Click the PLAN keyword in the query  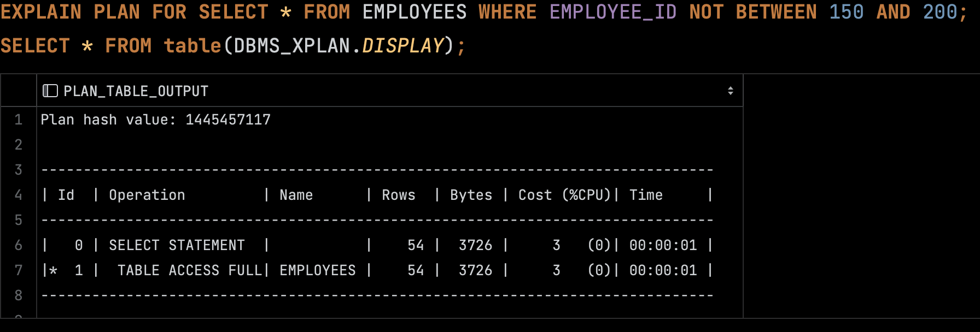click(117, 12)
